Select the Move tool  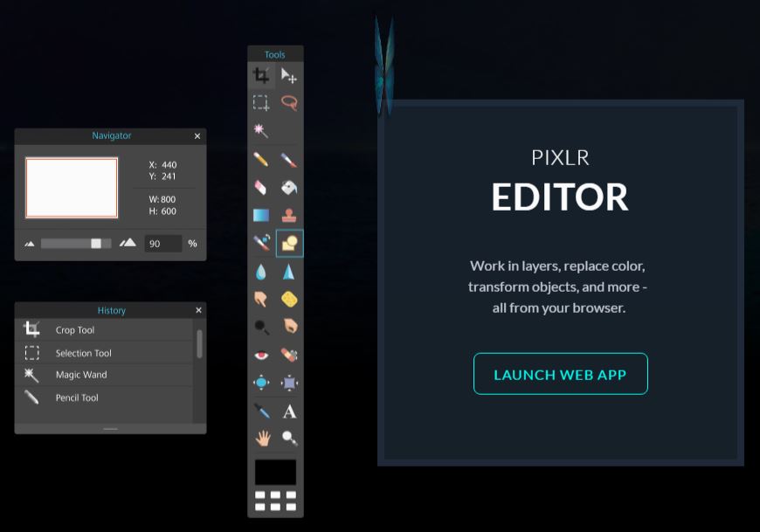(289, 76)
